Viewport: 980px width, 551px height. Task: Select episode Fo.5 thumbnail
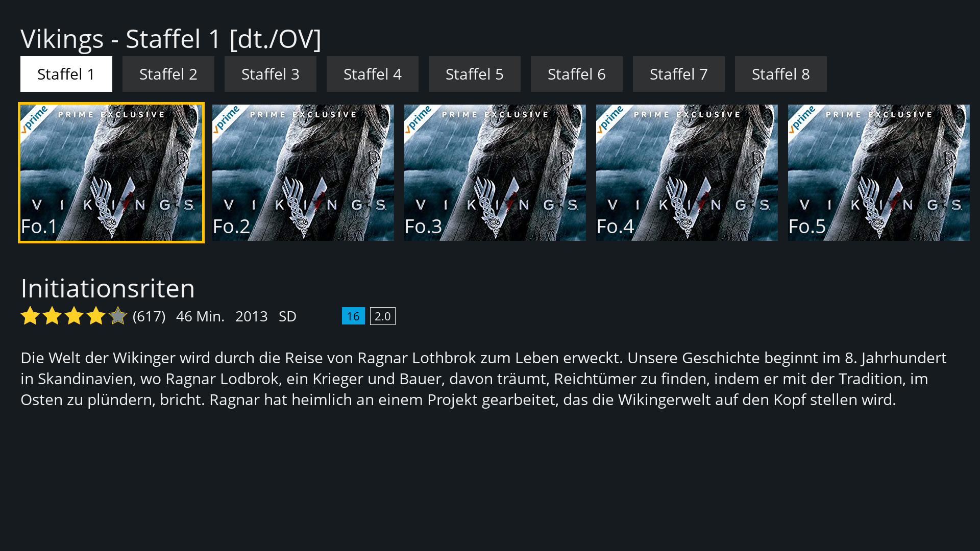879,173
